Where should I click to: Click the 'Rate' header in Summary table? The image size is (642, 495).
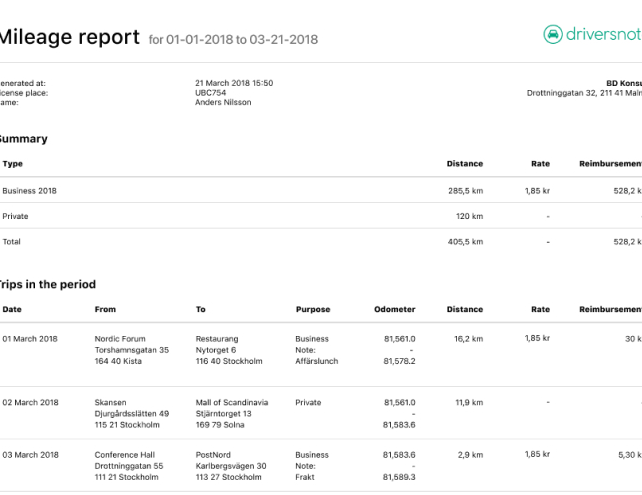click(x=540, y=164)
